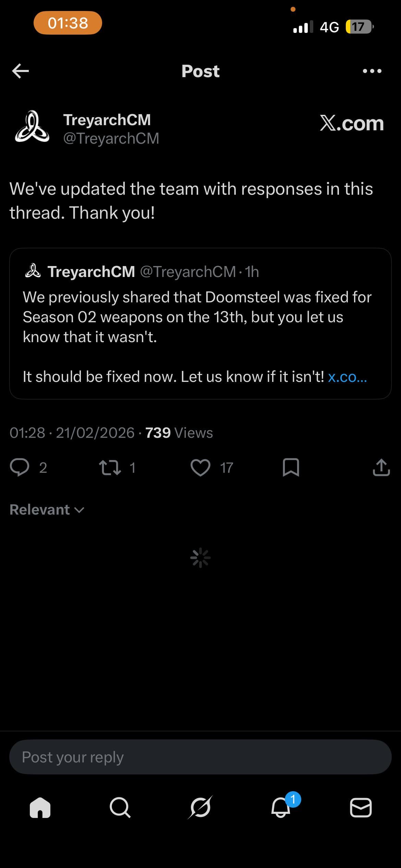Image resolution: width=401 pixels, height=868 pixels.
Task: Tap the reply speech bubble icon
Action: (x=20, y=467)
